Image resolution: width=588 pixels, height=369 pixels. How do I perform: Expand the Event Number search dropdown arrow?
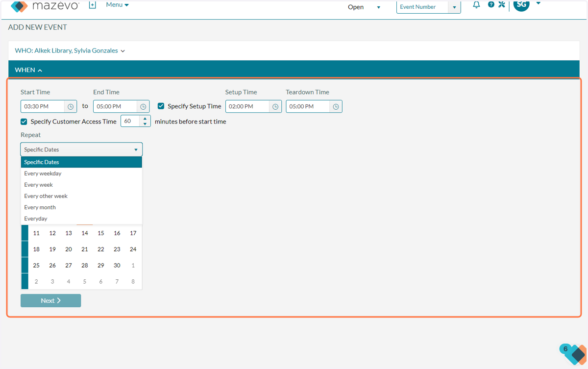coord(454,7)
